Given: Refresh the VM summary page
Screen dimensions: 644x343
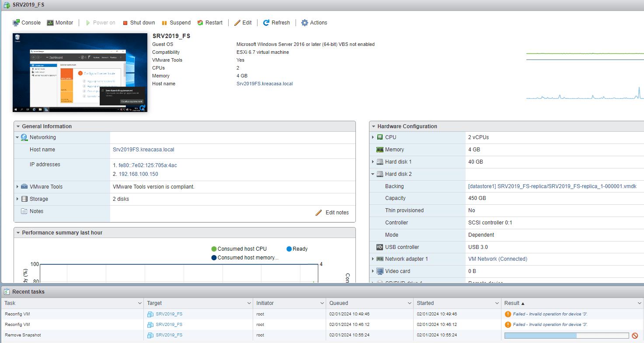Looking at the screenshot, I should tap(276, 22).
